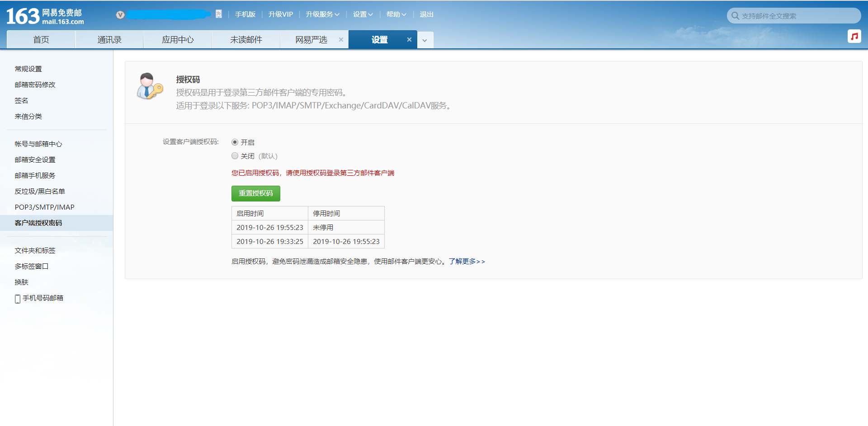Open the 了解更多>> link
The image size is (868, 426).
coord(467,261)
